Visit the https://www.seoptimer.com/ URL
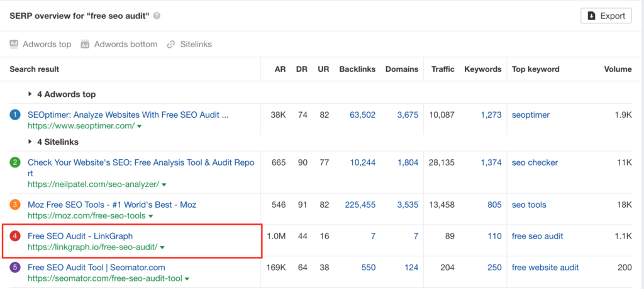 coord(81,126)
